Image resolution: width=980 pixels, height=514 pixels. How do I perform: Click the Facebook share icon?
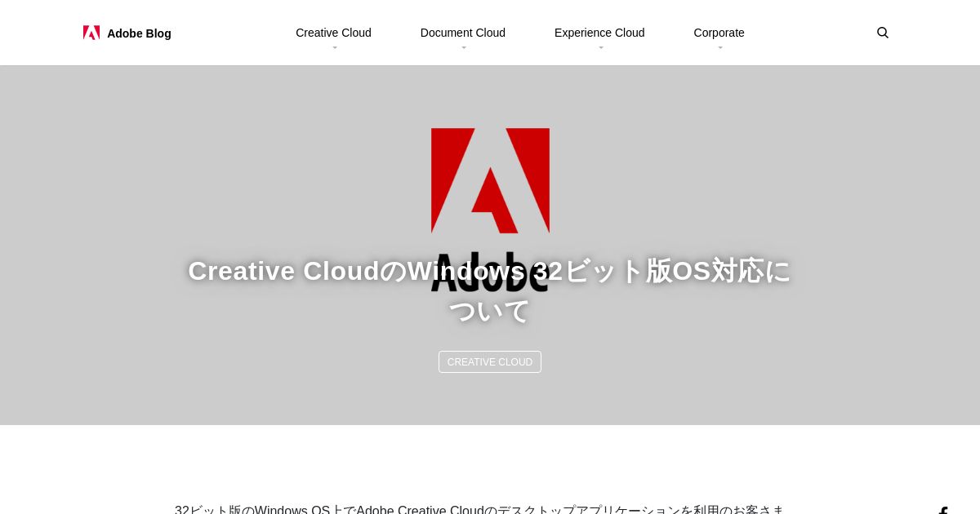tap(943, 511)
